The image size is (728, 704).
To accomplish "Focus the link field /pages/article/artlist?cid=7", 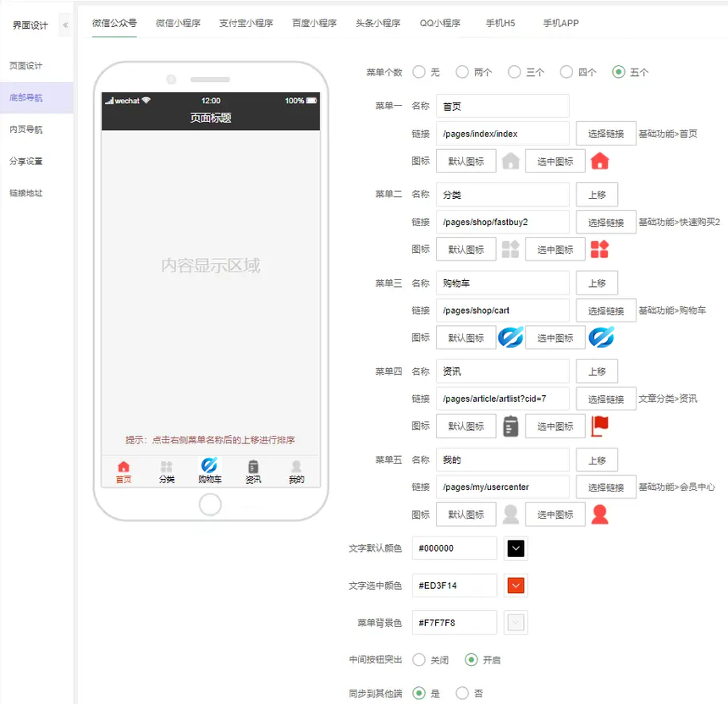I will coord(503,399).
